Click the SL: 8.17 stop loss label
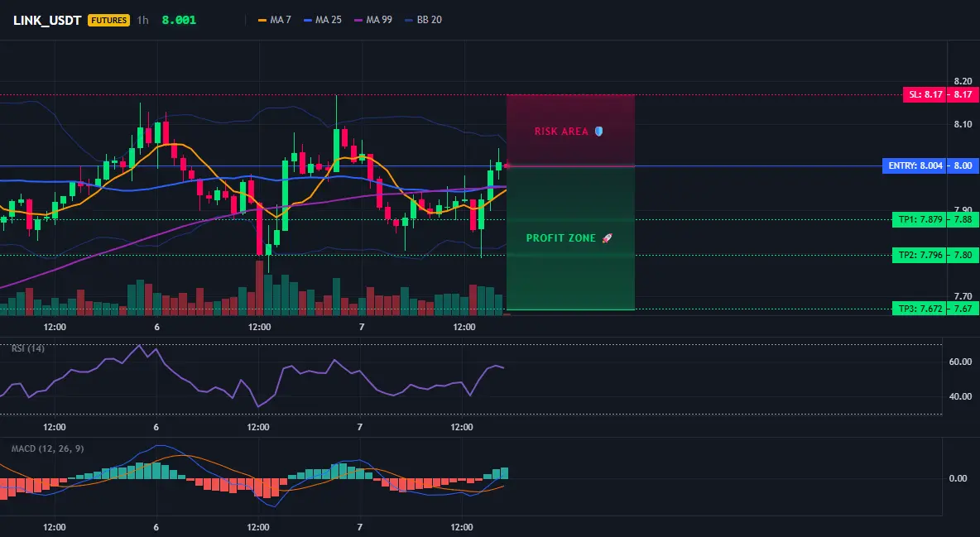The width and height of the screenshot is (980, 537). click(925, 94)
